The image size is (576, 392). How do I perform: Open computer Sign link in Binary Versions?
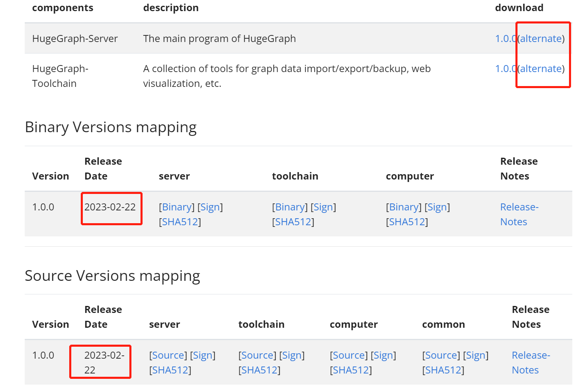tap(437, 207)
